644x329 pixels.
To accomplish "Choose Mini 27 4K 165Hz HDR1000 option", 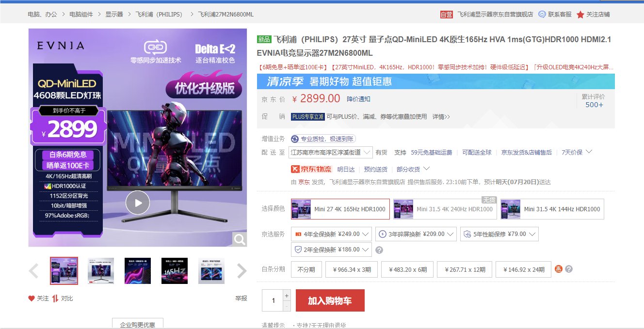I will tap(340, 209).
